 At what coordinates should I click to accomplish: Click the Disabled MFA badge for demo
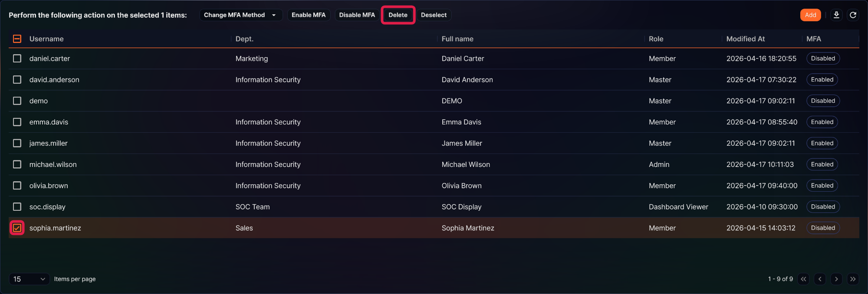point(823,101)
